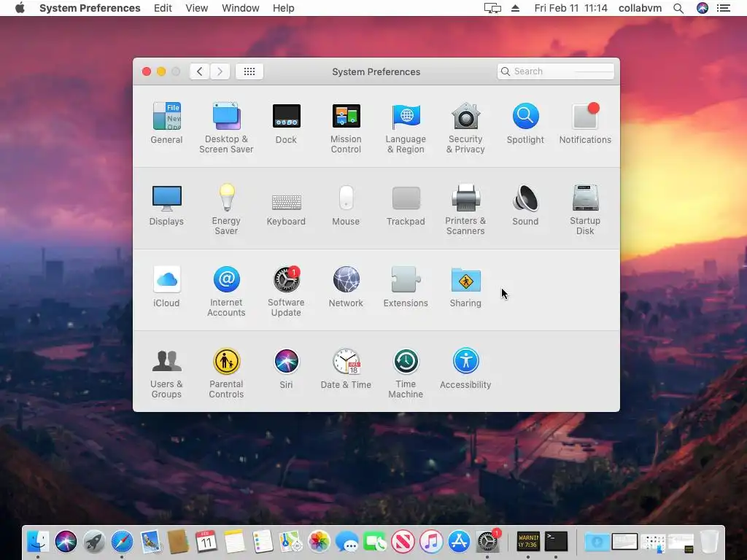Focus the System Preferences search field
The width and height of the screenshot is (747, 560).
555,71
